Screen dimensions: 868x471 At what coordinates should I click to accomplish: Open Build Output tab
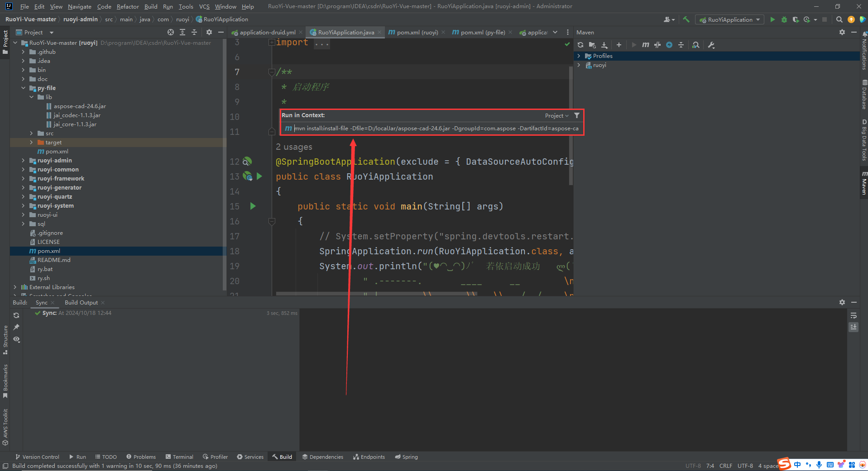click(x=81, y=302)
